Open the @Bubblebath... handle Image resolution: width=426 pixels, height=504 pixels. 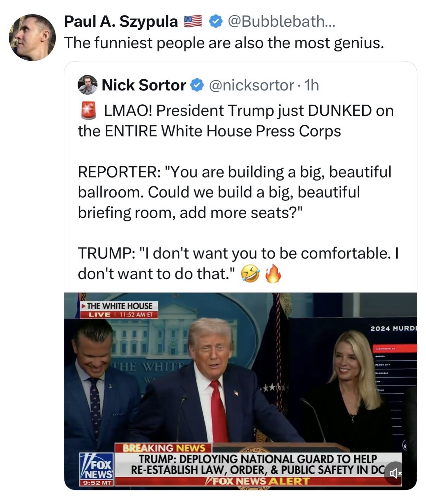point(281,22)
